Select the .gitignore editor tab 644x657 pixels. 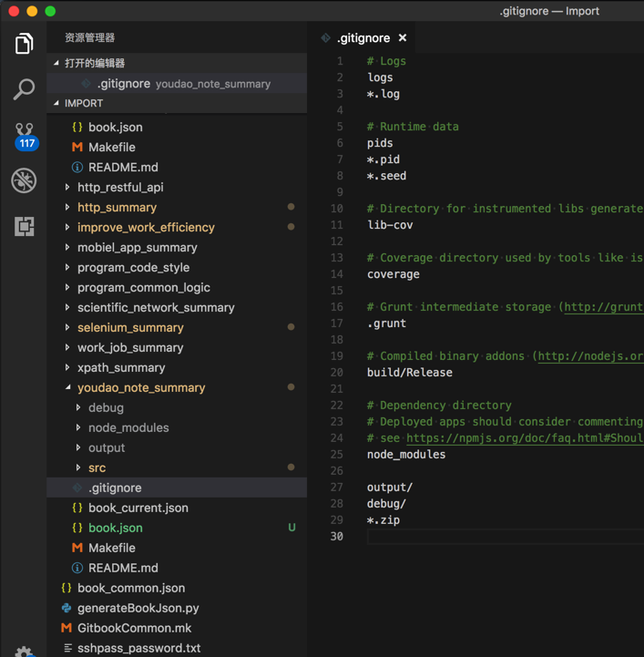(x=363, y=37)
